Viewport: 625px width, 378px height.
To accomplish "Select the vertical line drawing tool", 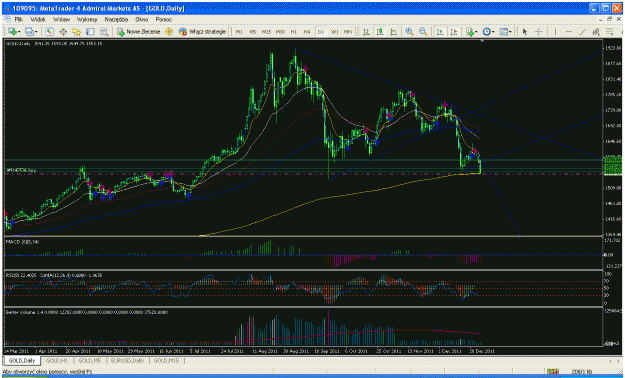I will pyautogui.click(x=555, y=32).
